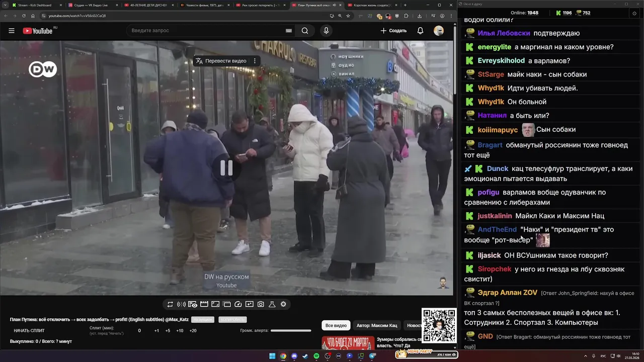This screenshot has height=362, width=644.
Task: Click Перевести видео translate button
Action: click(221, 61)
